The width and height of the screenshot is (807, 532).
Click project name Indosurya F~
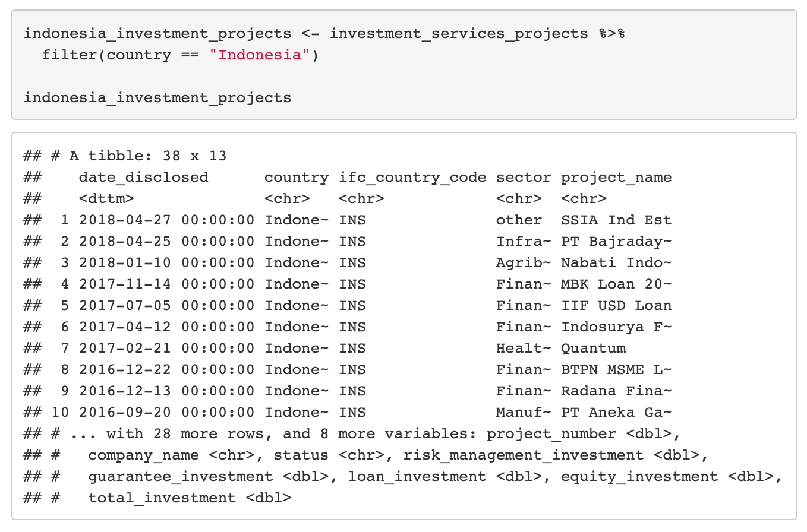[x=616, y=327]
